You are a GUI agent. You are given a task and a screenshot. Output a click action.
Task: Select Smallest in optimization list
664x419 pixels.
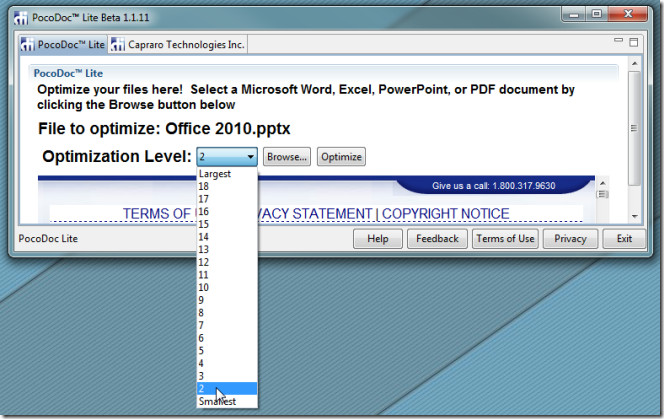coord(227,401)
